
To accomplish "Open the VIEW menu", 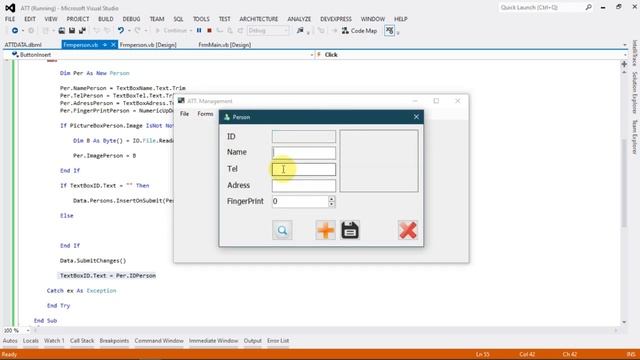I will coord(51,19).
